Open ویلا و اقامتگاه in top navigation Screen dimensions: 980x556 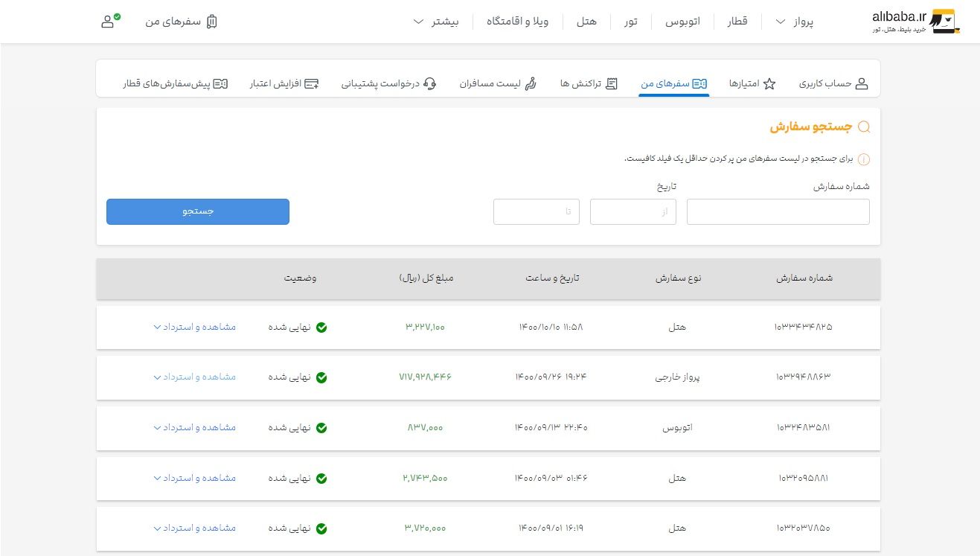pos(518,22)
